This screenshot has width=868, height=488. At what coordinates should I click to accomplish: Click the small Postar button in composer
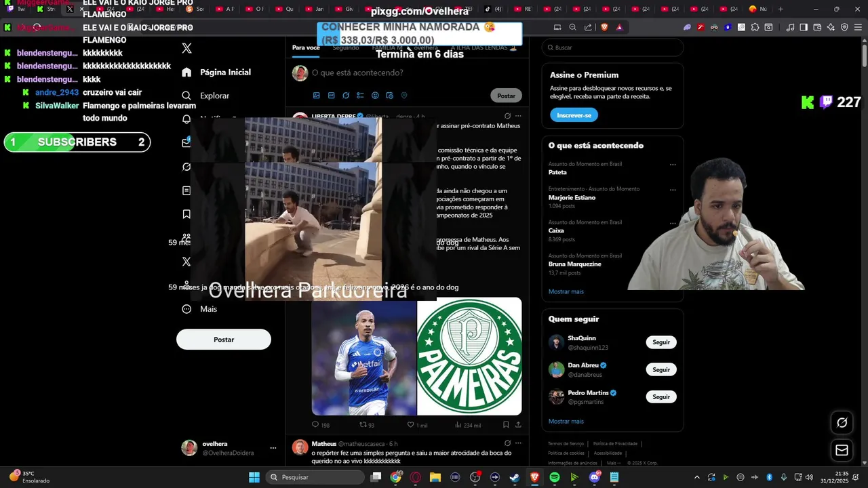[506, 96]
